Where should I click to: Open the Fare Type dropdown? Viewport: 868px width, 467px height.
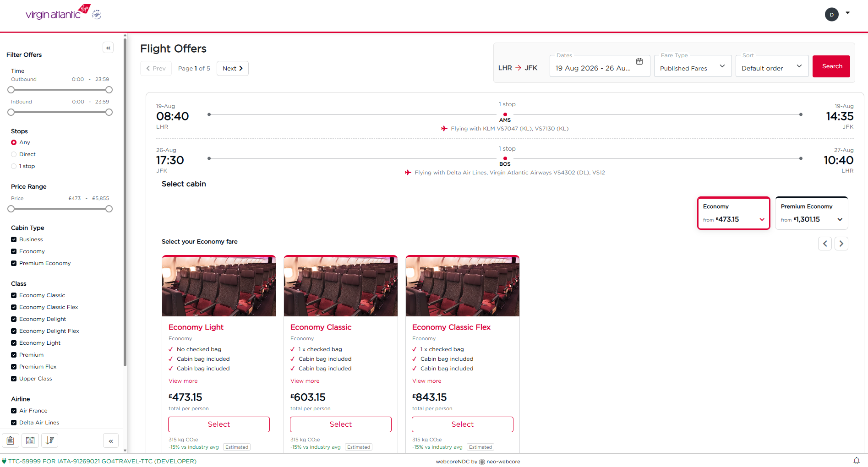point(693,66)
